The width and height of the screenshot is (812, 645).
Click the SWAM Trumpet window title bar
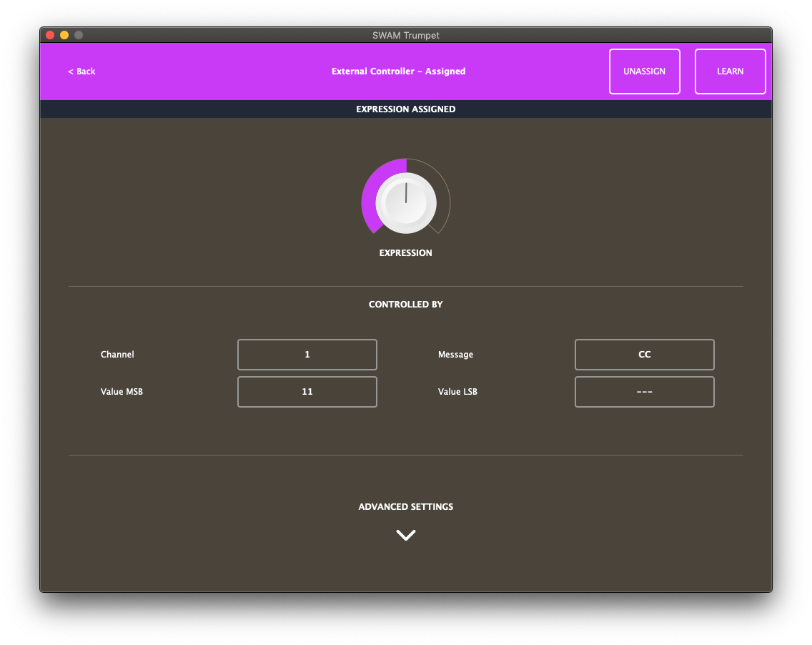pyautogui.click(x=405, y=35)
